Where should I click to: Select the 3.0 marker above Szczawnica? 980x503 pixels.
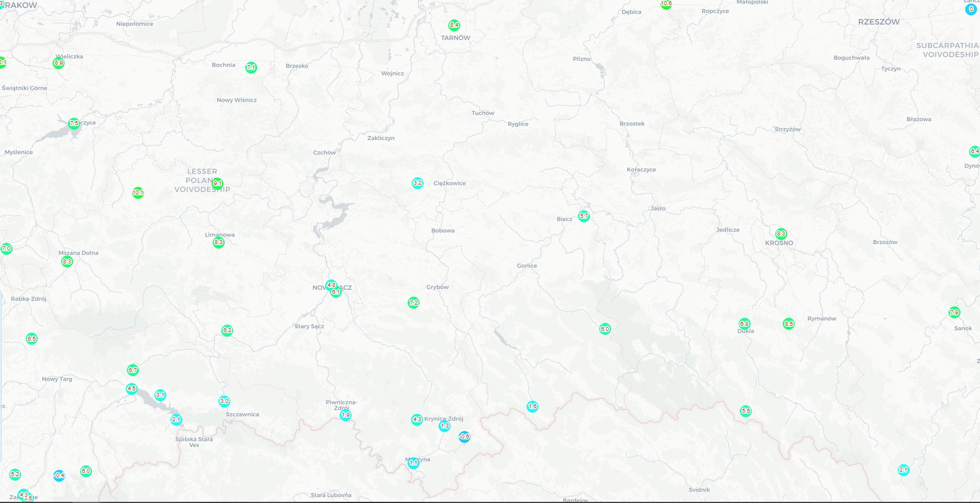coord(224,401)
